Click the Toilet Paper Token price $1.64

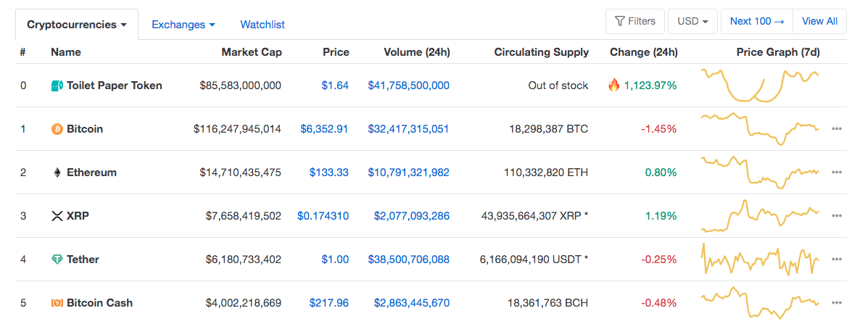(x=335, y=86)
